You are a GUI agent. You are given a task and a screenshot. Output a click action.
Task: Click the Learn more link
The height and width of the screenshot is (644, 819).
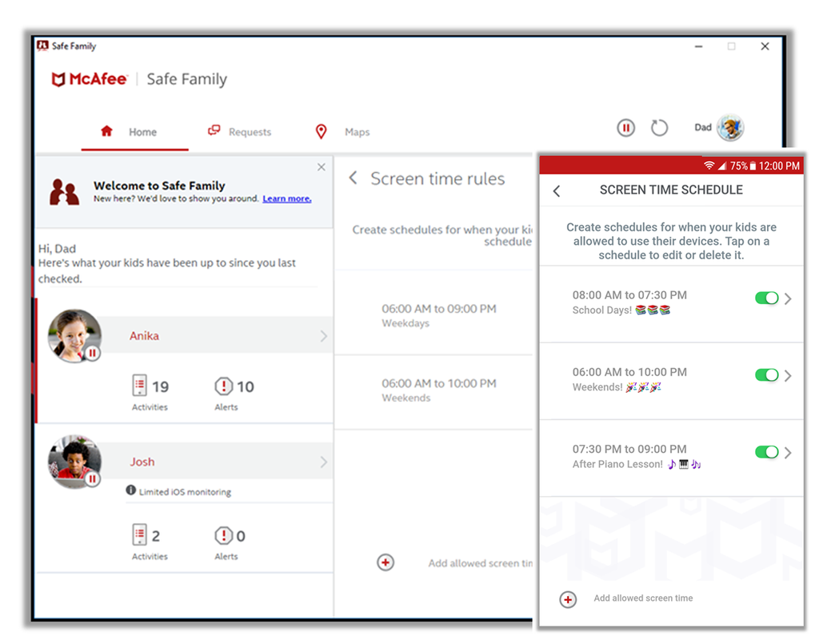click(286, 199)
